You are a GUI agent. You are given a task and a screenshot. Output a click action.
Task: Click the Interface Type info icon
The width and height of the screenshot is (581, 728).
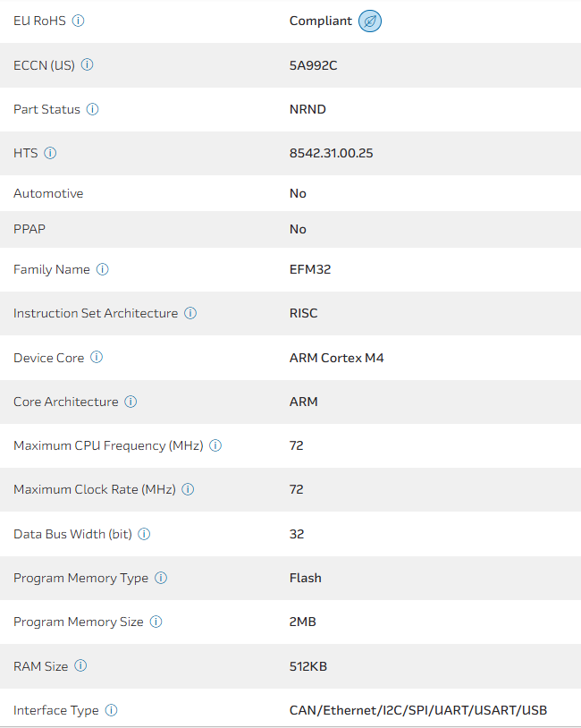[x=111, y=710]
